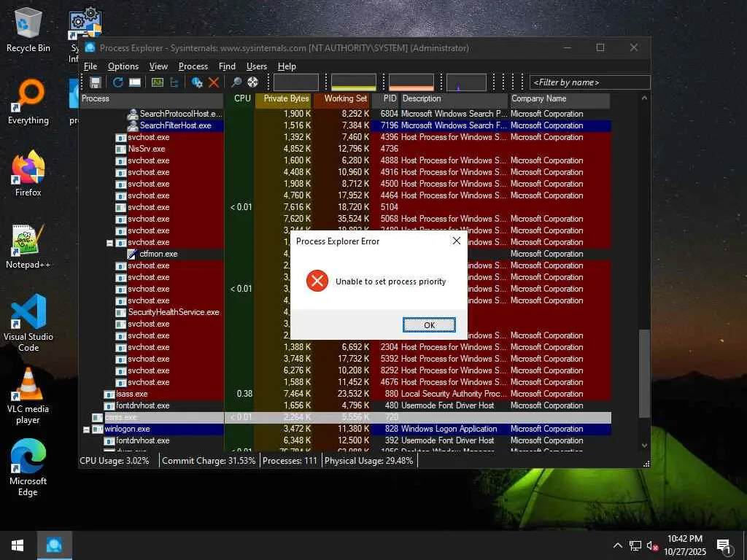Click the lsass.exe process icon
The image size is (747, 560).
tap(109, 394)
